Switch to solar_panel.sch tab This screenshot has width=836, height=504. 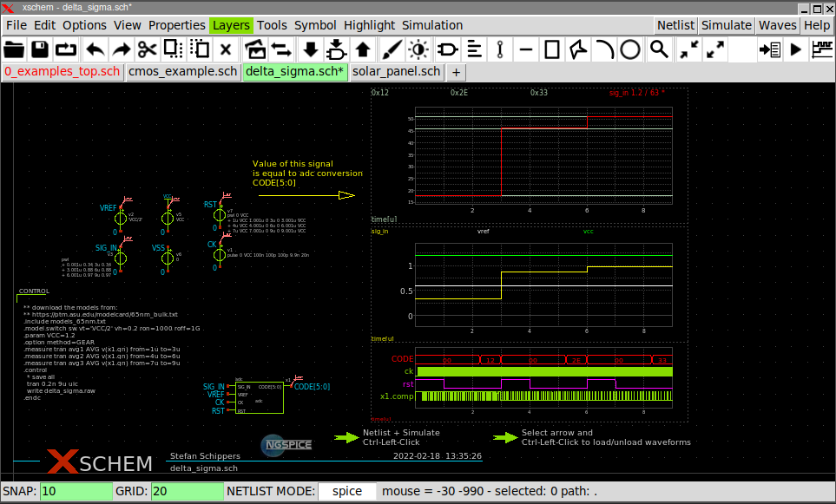coord(398,71)
